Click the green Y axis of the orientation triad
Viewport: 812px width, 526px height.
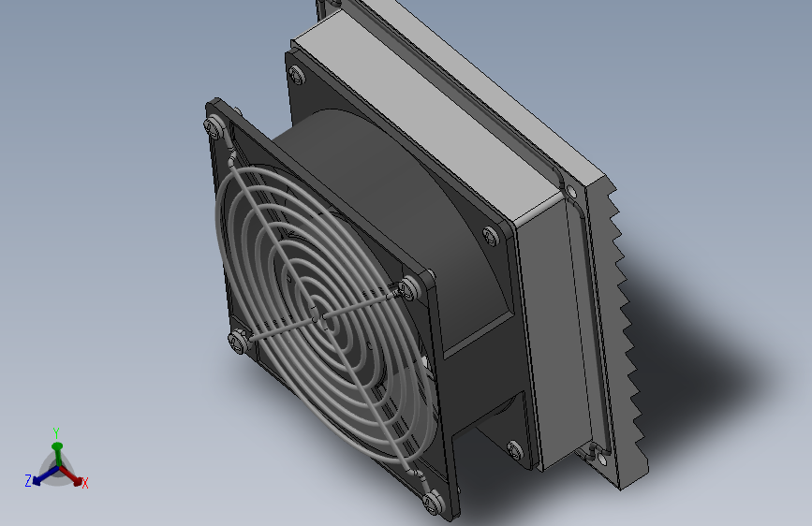57,454
